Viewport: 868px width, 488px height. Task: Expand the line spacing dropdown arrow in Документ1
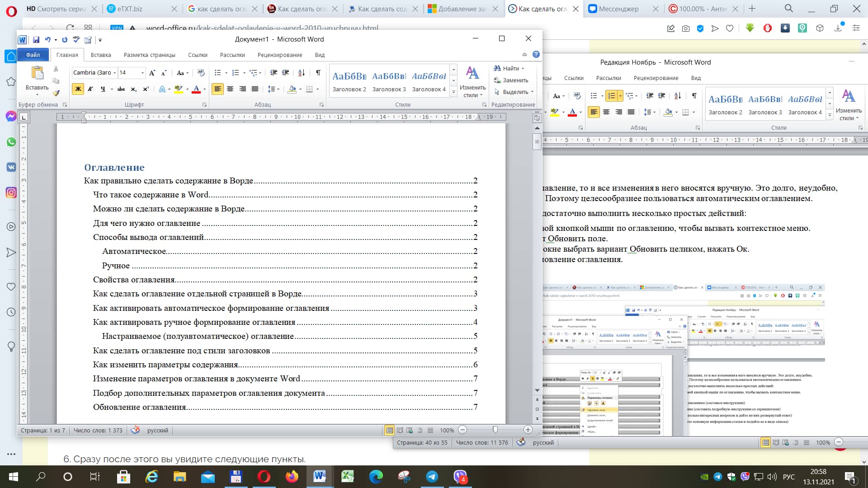click(x=278, y=89)
